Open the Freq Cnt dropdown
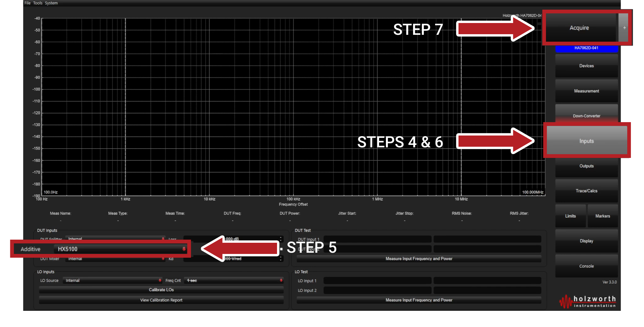This screenshot has width=644, height=327. click(x=233, y=280)
